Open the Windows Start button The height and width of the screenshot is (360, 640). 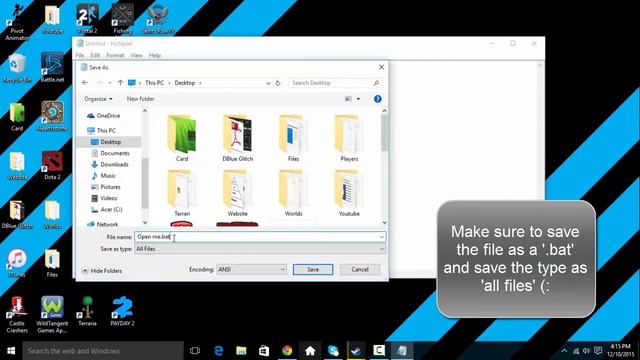point(11,351)
